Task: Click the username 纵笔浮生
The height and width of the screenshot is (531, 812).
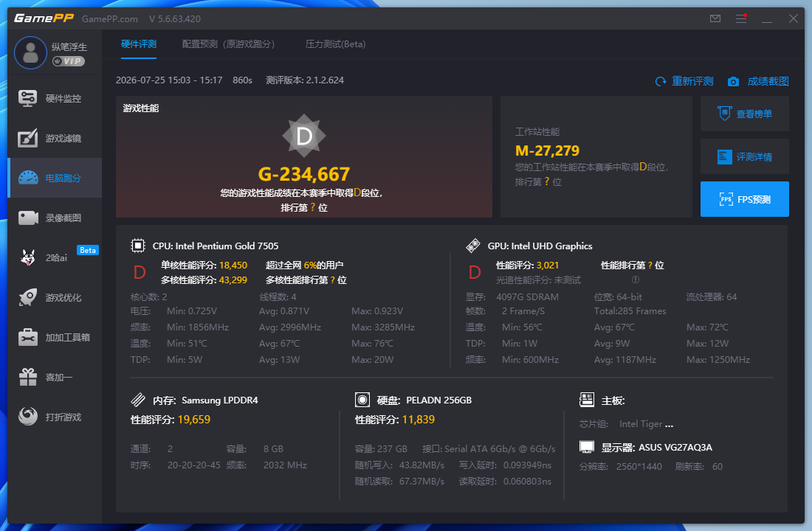Action: pyautogui.click(x=69, y=46)
